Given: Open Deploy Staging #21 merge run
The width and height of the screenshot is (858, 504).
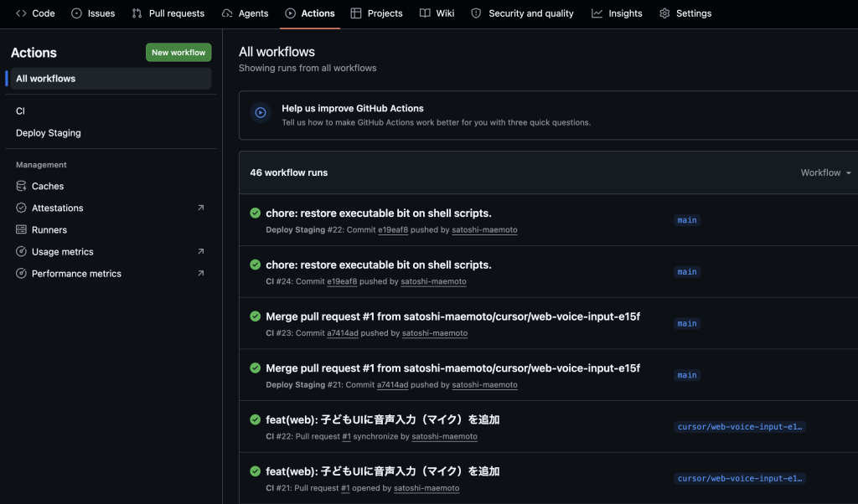Looking at the screenshot, I should [x=452, y=368].
